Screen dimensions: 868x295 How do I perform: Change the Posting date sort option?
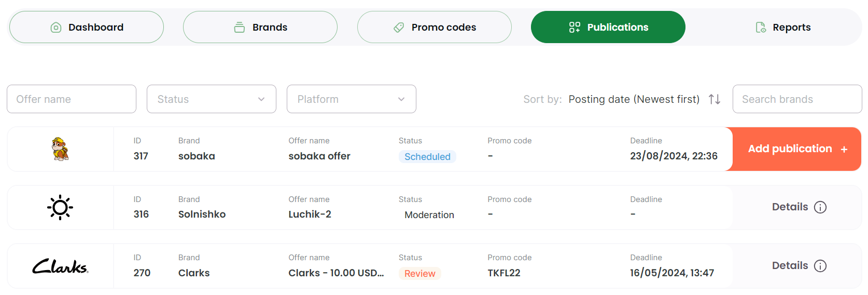[x=634, y=99]
